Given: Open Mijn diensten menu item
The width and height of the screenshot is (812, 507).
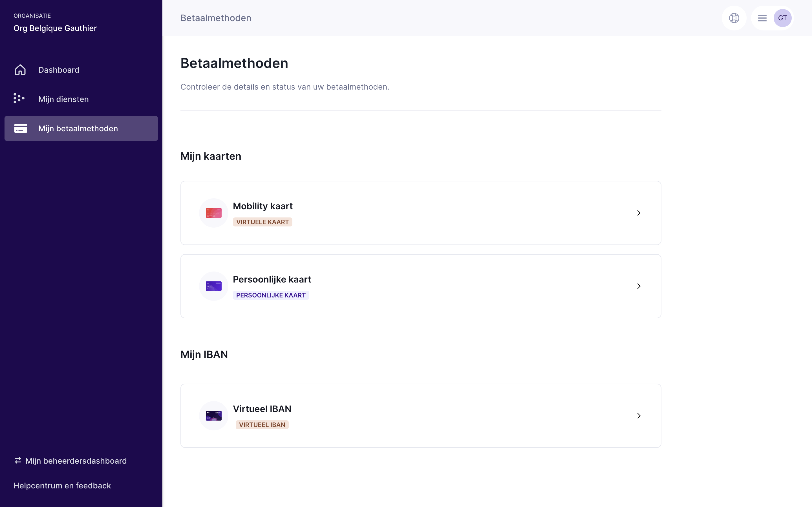Looking at the screenshot, I should pyautogui.click(x=63, y=99).
